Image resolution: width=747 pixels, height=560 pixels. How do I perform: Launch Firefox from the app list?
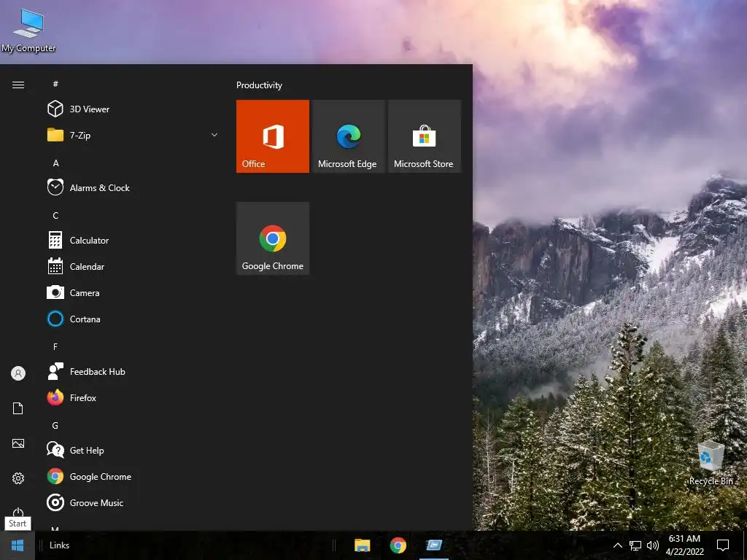(131, 397)
